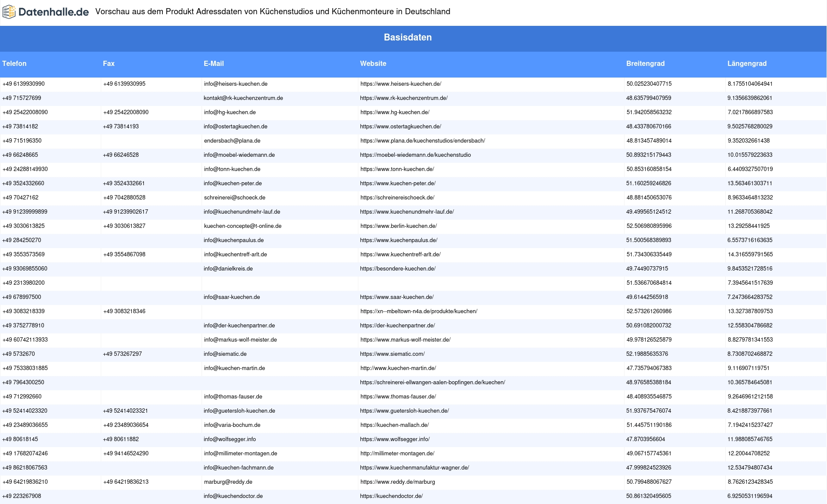
Task: Open https://www.thomas-fauser.de/ link
Action: point(398,397)
